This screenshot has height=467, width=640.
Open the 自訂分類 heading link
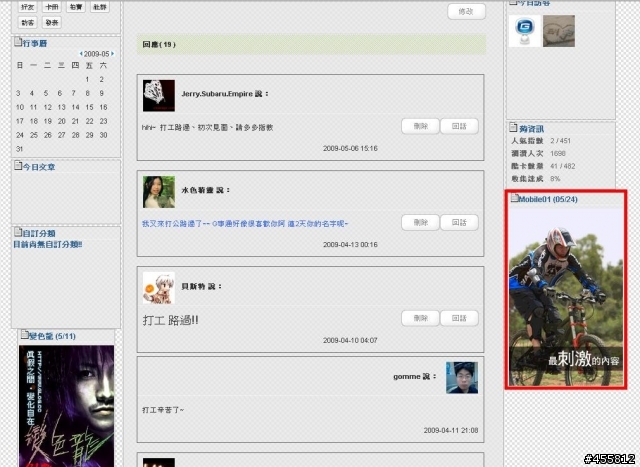[x=39, y=234]
